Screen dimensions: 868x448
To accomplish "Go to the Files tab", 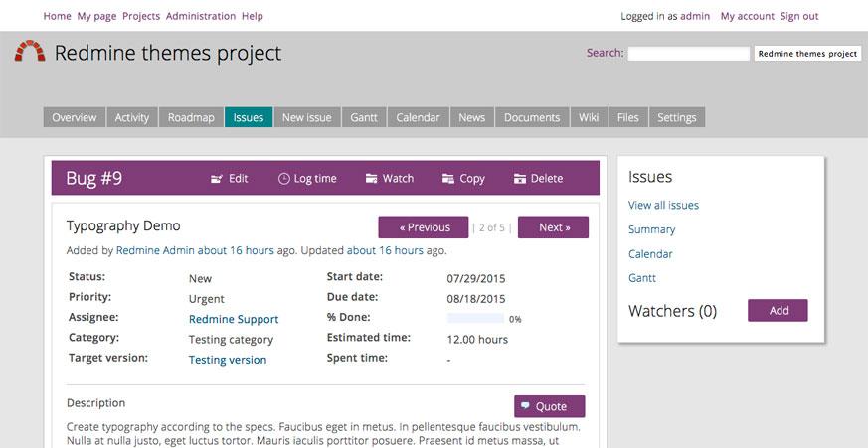I will click(x=627, y=117).
